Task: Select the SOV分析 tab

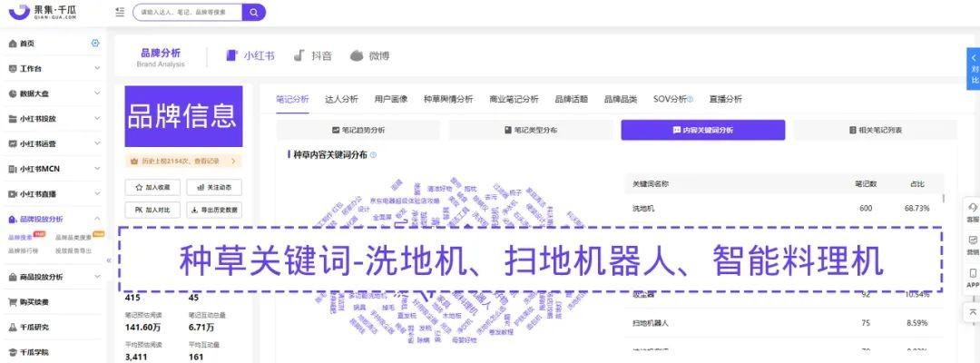Action: click(670, 99)
